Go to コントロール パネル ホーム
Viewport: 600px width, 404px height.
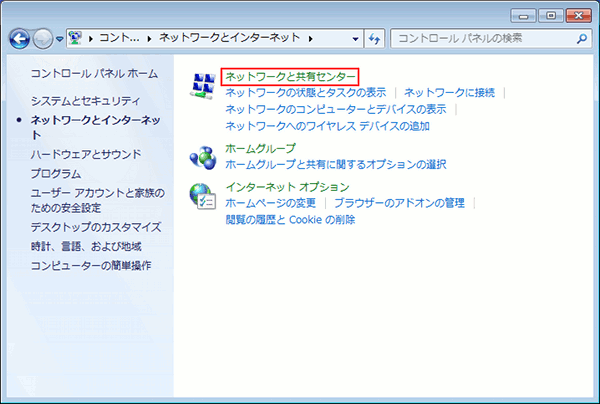(x=93, y=74)
